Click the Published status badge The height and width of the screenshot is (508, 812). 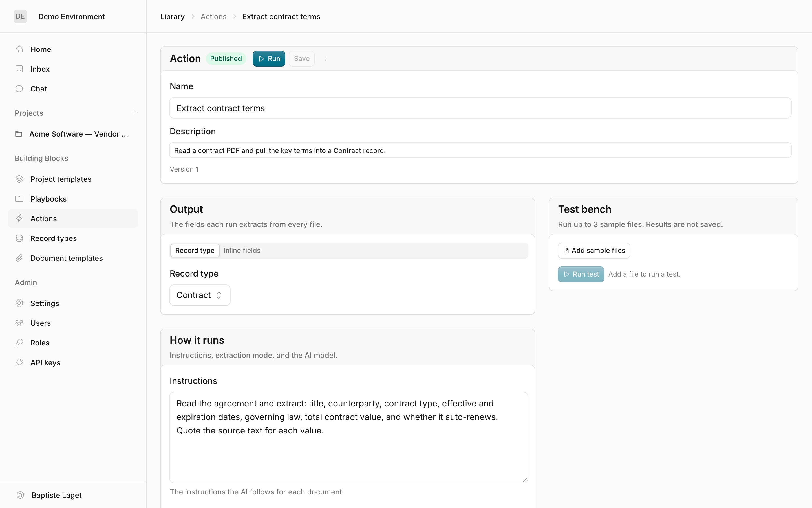click(226, 59)
